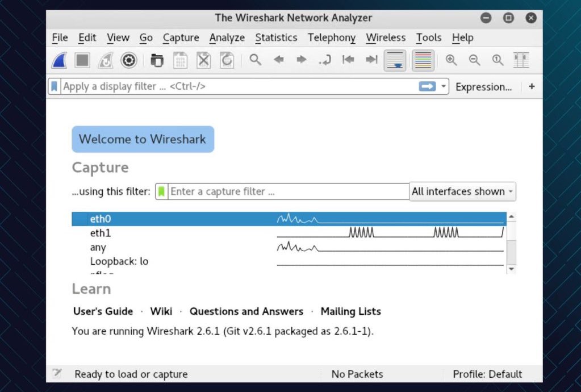The width and height of the screenshot is (581, 392).
Task: Zoom in main window text
Action: click(451, 60)
